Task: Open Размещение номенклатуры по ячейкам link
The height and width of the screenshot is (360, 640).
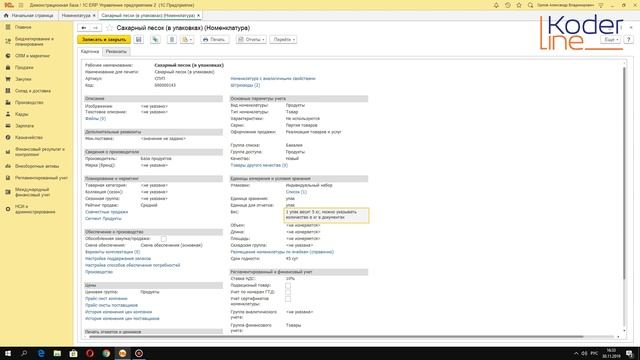Action: 282,252
